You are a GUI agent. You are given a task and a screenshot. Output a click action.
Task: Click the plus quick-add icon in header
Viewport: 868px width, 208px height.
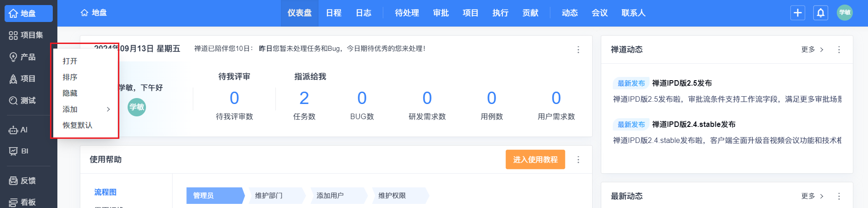tap(798, 13)
